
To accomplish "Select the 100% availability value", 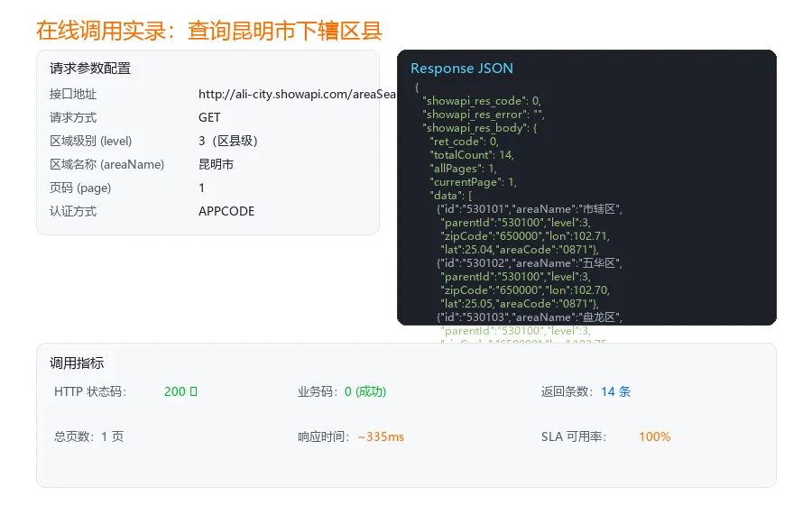I will [x=655, y=436].
